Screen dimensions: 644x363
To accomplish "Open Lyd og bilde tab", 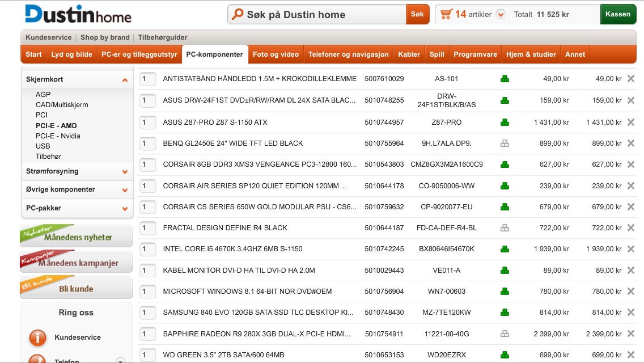I will pos(71,54).
